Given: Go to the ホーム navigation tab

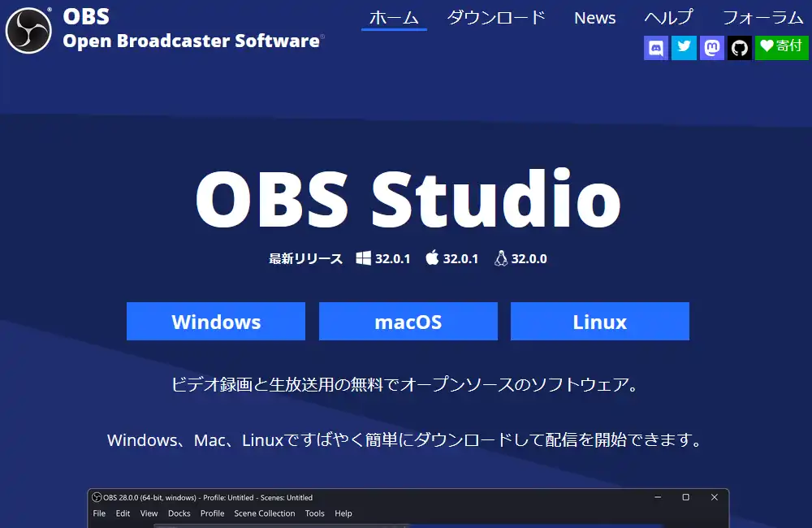Looking at the screenshot, I should 394,17.
